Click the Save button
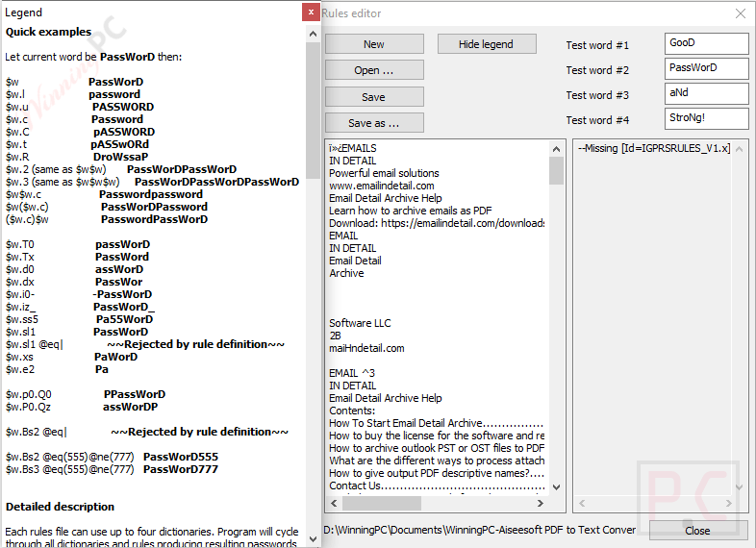Image resolution: width=756 pixels, height=548 pixels. [x=374, y=96]
